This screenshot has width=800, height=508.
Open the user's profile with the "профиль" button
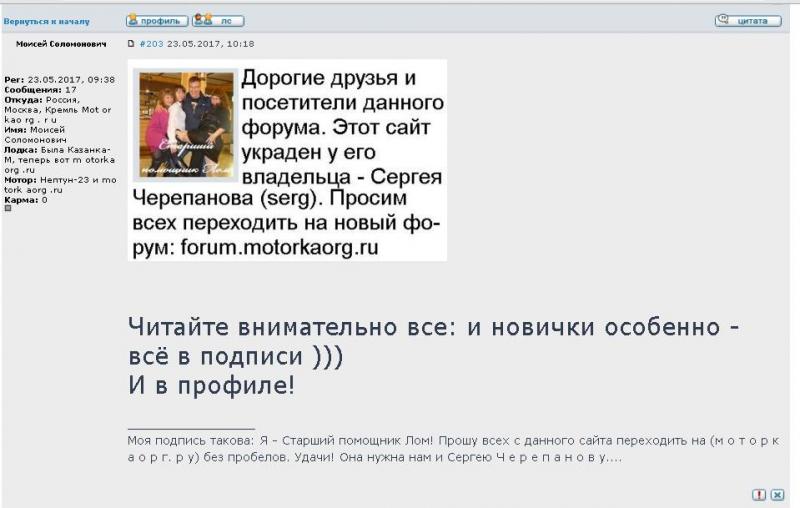click(156, 20)
